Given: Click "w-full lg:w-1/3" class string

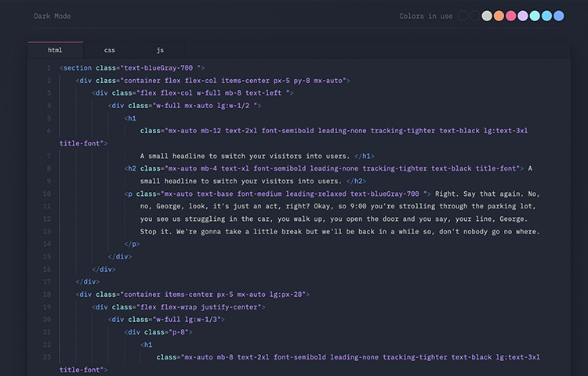Looking at the screenshot, I should click(x=187, y=320).
